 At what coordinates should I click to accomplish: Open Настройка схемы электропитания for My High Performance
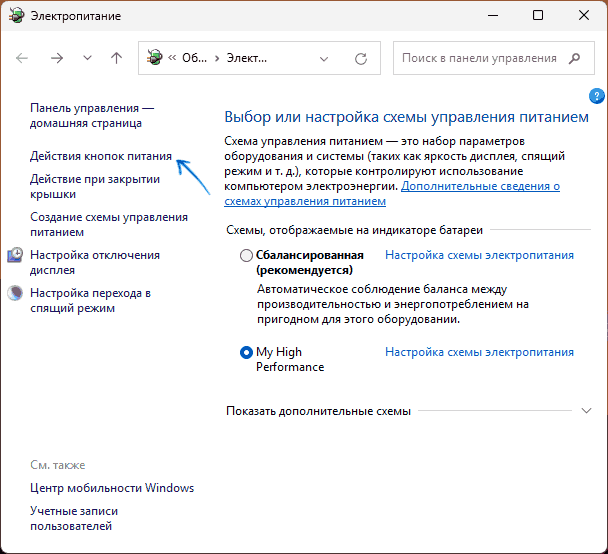coord(479,352)
